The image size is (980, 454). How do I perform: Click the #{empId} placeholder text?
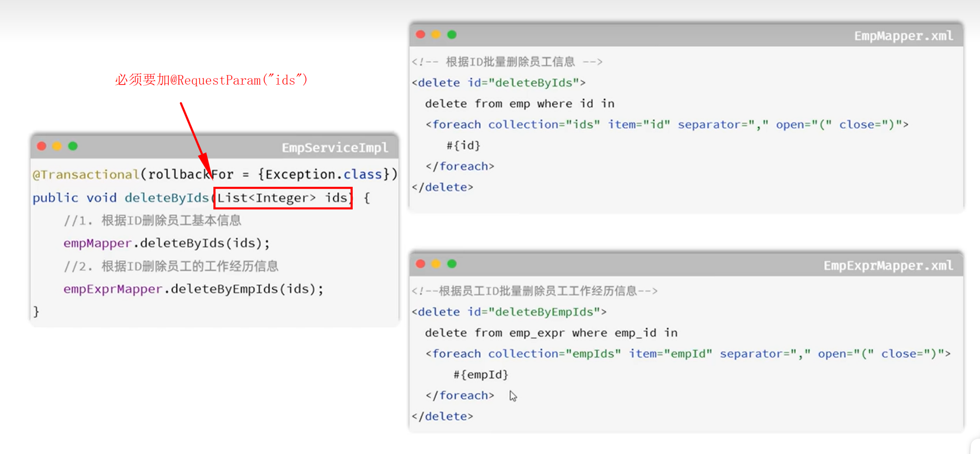481,374
